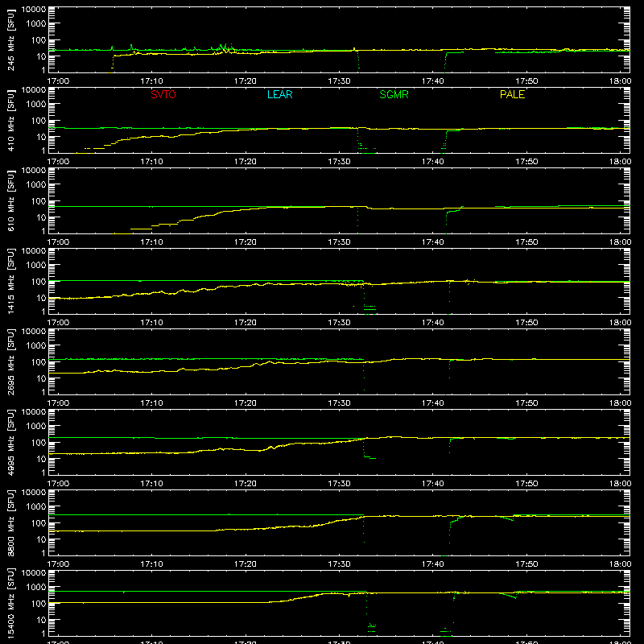Click the 17:10 tick under 245 MHz panel
Viewport: 644px width, 644px height.
coord(151,81)
